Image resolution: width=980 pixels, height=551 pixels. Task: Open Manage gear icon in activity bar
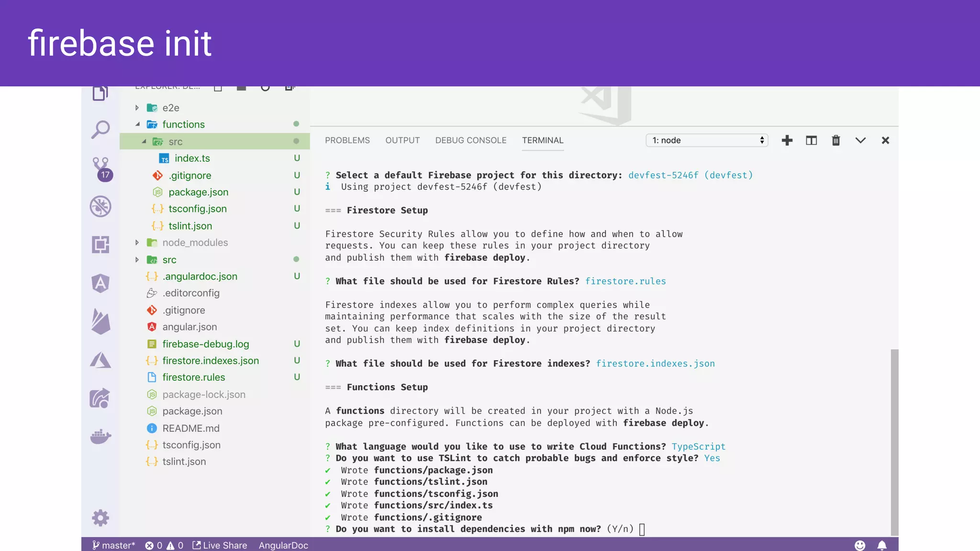point(100,518)
